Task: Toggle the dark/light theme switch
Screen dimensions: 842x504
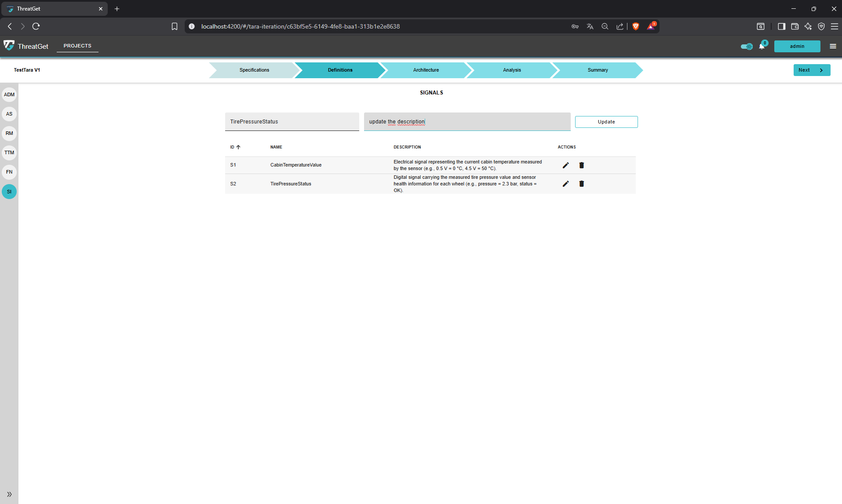Action: click(x=746, y=47)
